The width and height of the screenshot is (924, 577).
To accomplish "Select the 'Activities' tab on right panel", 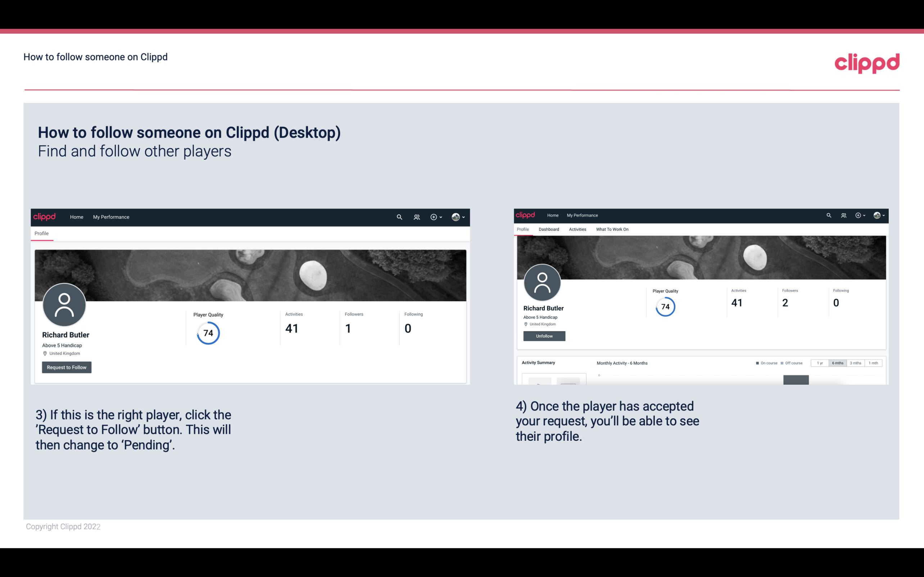I will 577,229.
